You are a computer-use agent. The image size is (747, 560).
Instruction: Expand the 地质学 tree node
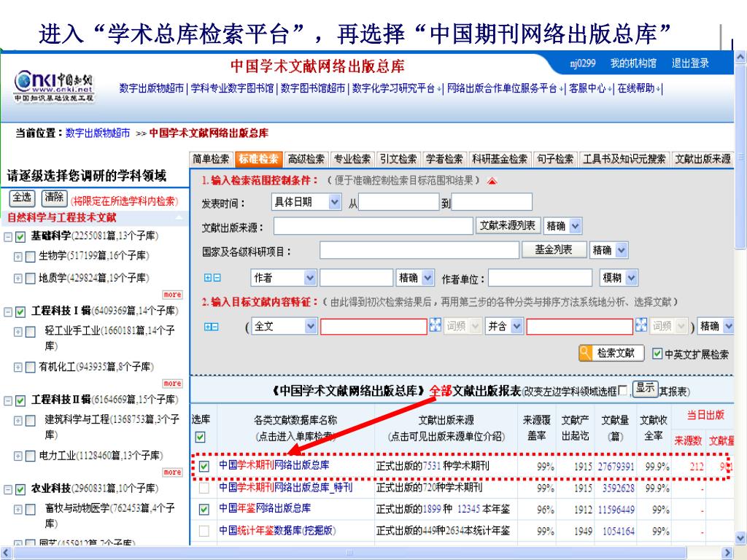coord(18,278)
